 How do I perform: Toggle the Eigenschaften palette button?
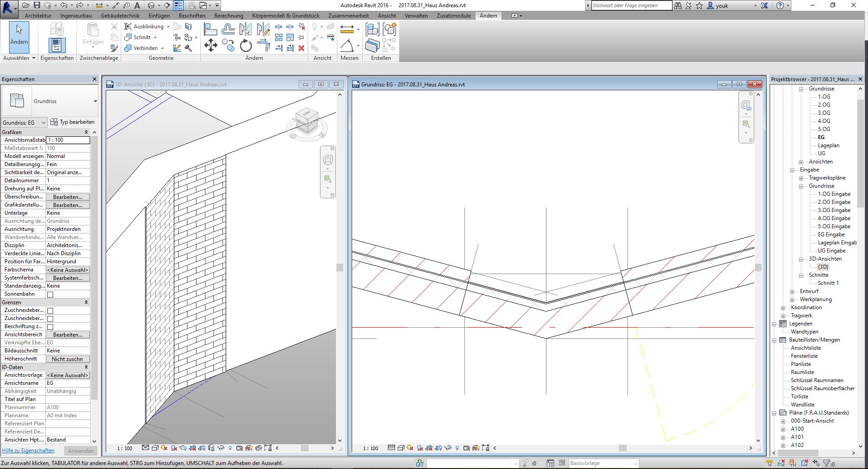click(57, 45)
